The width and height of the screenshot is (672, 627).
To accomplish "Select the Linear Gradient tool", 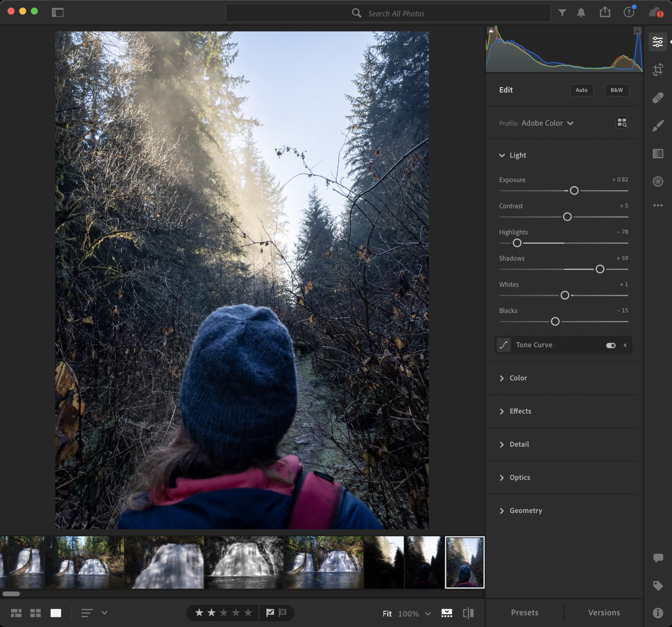I will pyautogui.click(x=658, y=153).
